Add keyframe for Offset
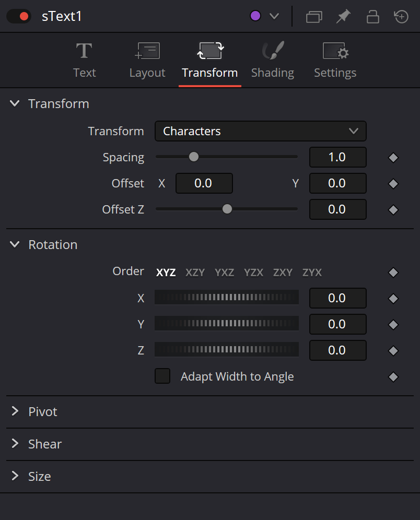Screen dimensions: 420x520 pyautogui.click(x=393, y=184)
